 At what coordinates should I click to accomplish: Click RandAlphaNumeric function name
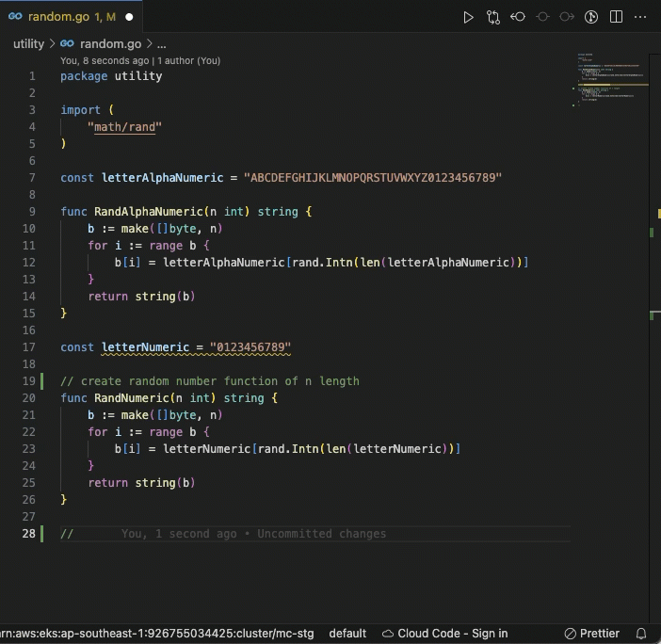click(149, 212)
